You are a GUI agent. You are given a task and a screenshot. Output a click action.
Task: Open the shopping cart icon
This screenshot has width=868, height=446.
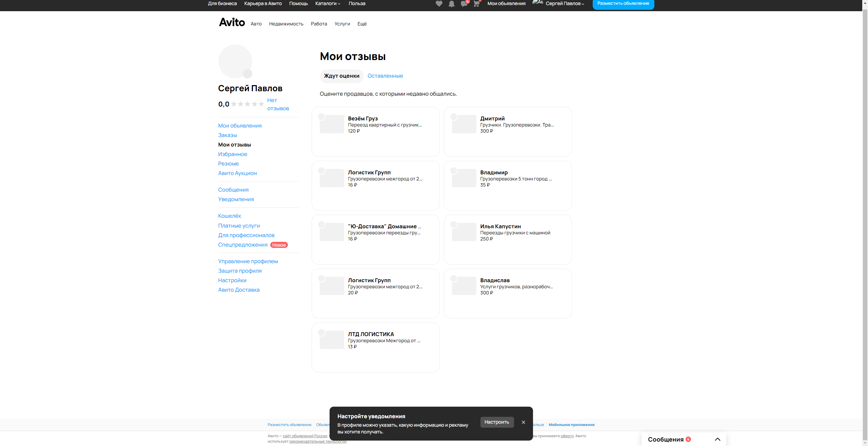tap(476, 4)
